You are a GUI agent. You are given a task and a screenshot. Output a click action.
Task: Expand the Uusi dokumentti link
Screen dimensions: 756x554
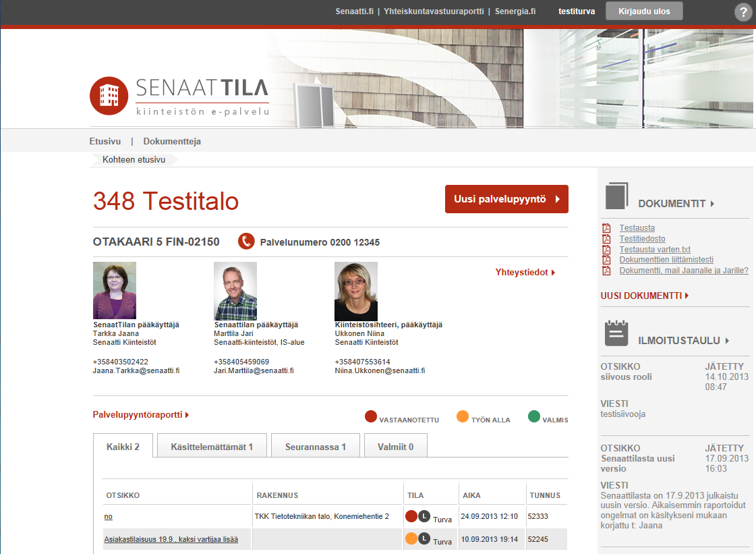(x=645, y=296)
